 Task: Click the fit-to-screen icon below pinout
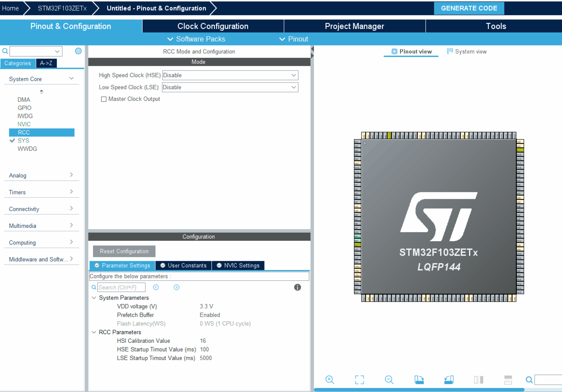tap(359, 380)
